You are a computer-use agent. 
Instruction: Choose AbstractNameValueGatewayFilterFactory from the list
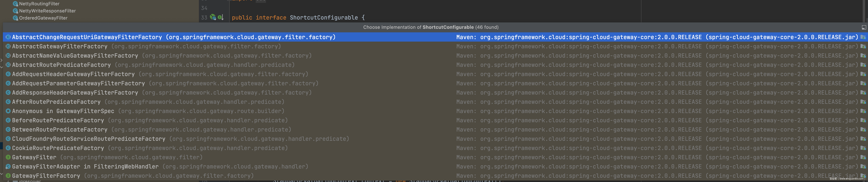point(75,56)
